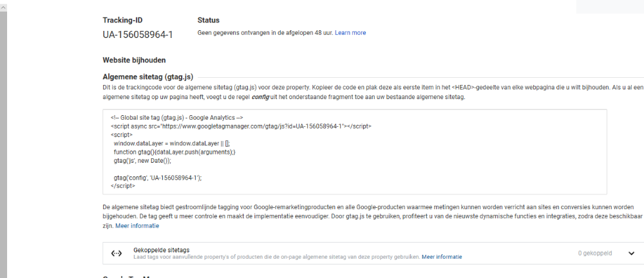Click the Status heading
This screenshot has height=278, width=644.
[208, 21]
